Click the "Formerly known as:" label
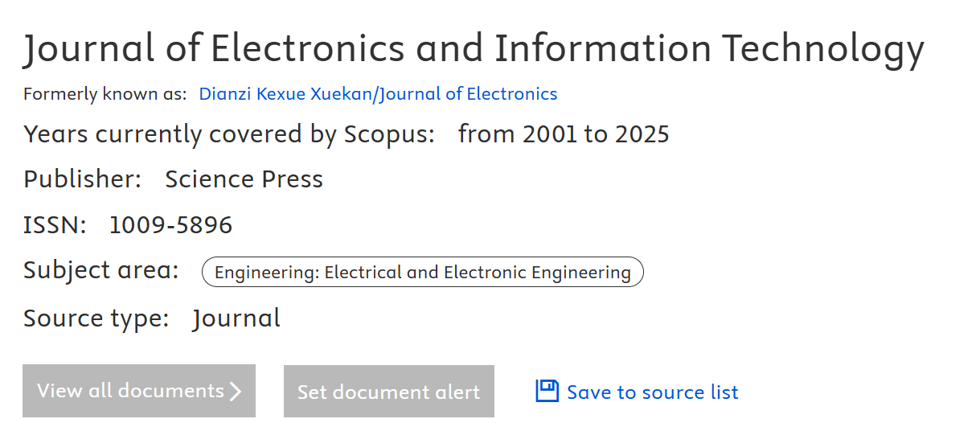980x423 pixels. coord(105,94)
